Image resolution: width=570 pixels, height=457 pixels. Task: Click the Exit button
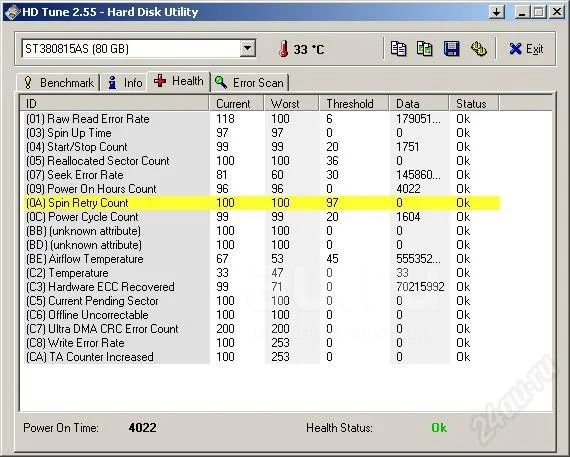point(526,49)
